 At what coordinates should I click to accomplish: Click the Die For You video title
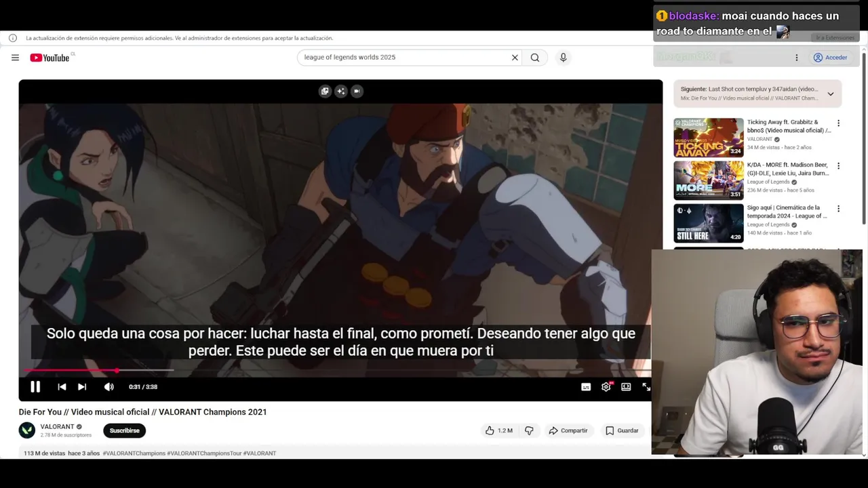pos(142,412)
